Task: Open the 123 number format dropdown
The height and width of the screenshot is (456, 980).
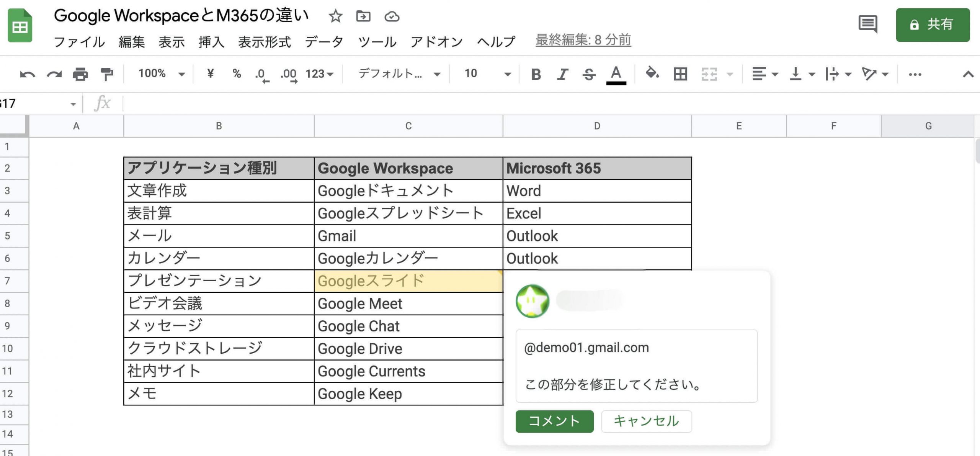Action: pyautogui.click(x=319, y=74)
